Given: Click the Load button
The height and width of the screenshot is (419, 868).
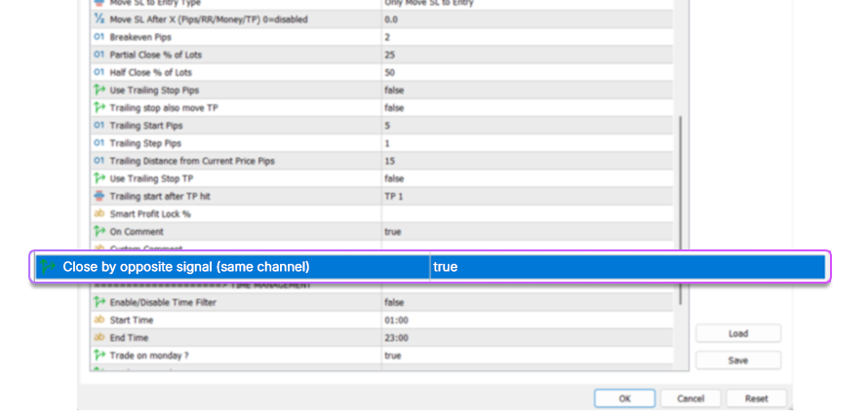Looking at the screenshot, I should [x=738, y=333].
